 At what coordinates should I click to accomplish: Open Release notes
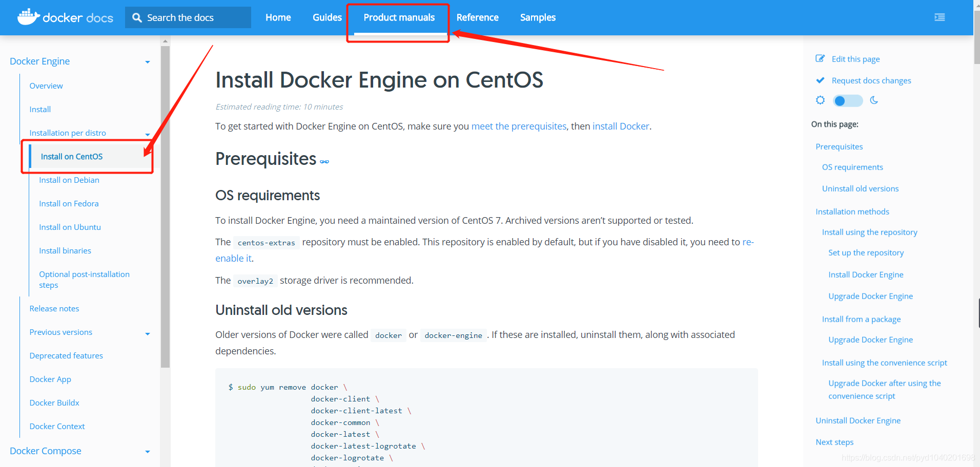(54, 308)
